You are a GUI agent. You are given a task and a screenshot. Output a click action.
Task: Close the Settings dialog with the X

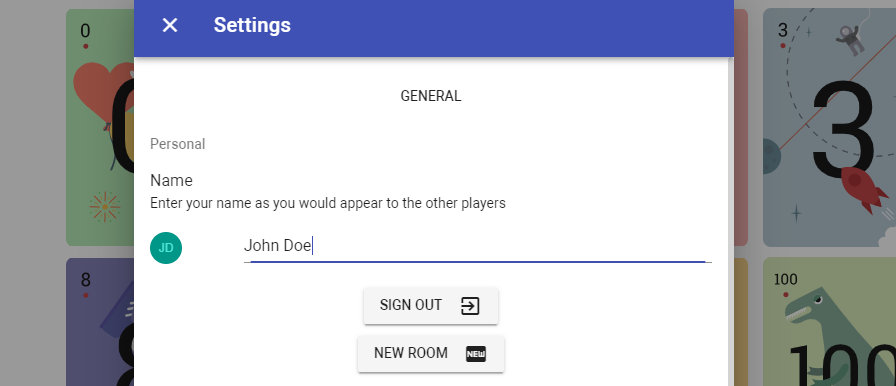coord(170,25)
